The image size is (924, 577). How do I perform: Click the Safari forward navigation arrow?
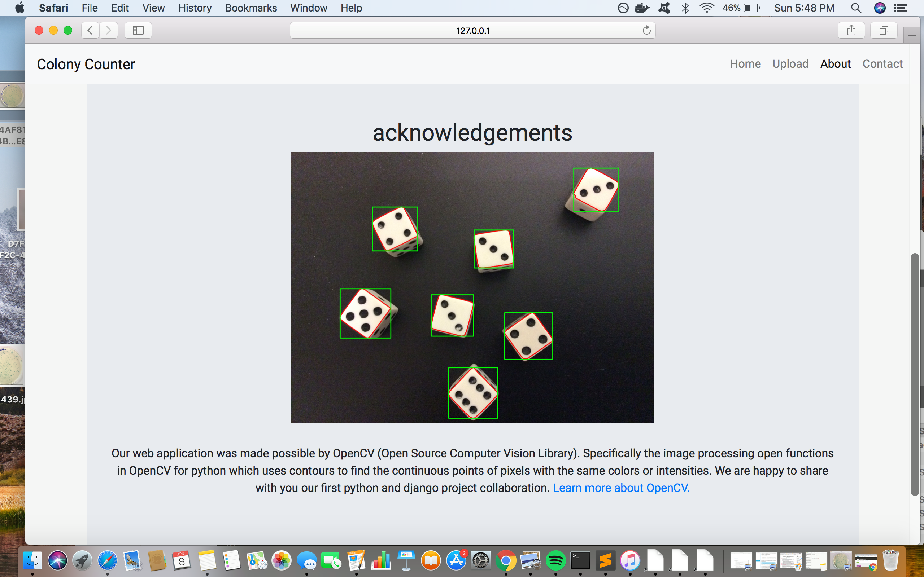tap(109, 30)
